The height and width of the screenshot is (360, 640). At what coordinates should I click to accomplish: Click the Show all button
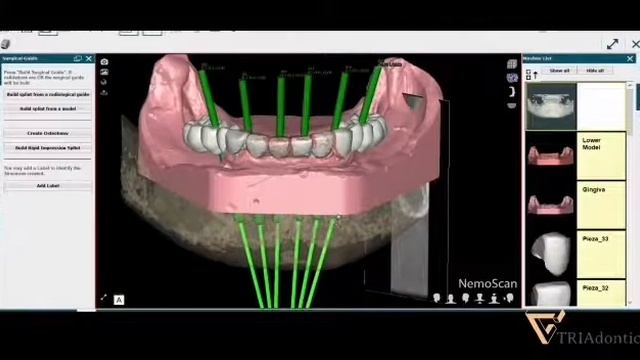pos(559,71)
